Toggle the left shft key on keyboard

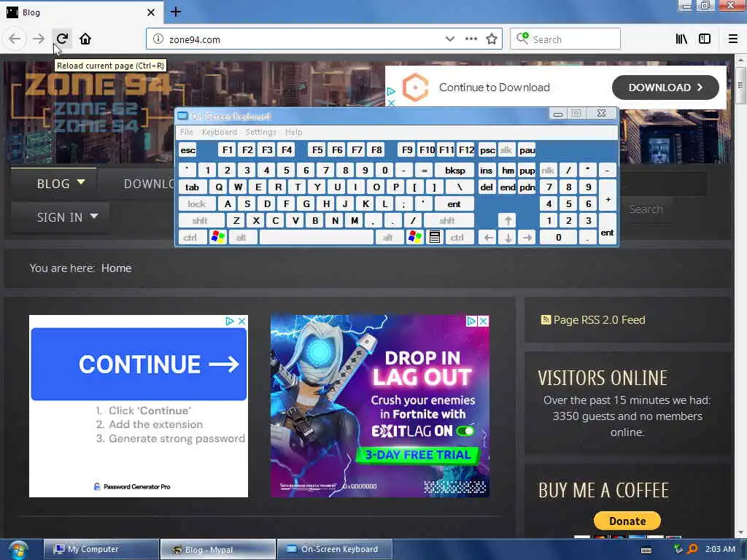click(200, 220)
